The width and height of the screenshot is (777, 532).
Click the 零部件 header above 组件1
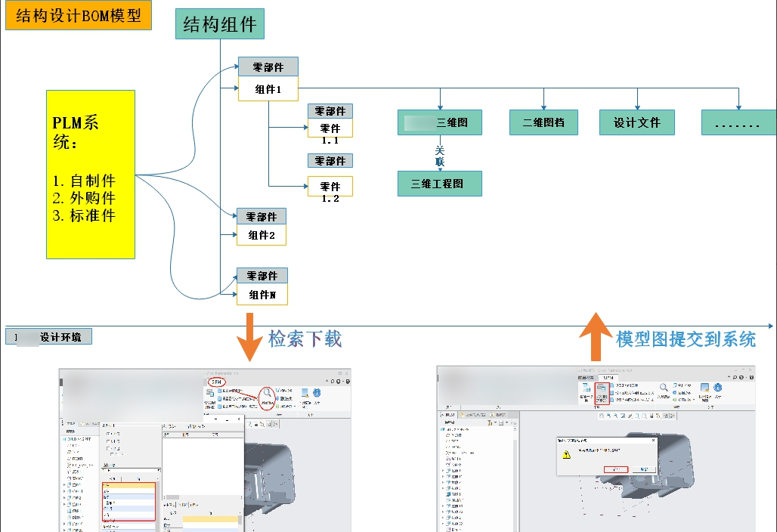[268, 66]
